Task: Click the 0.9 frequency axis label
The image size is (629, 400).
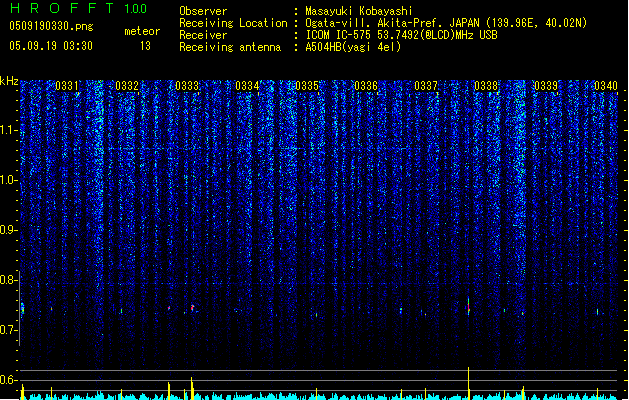Action: [x=9, y=230]
